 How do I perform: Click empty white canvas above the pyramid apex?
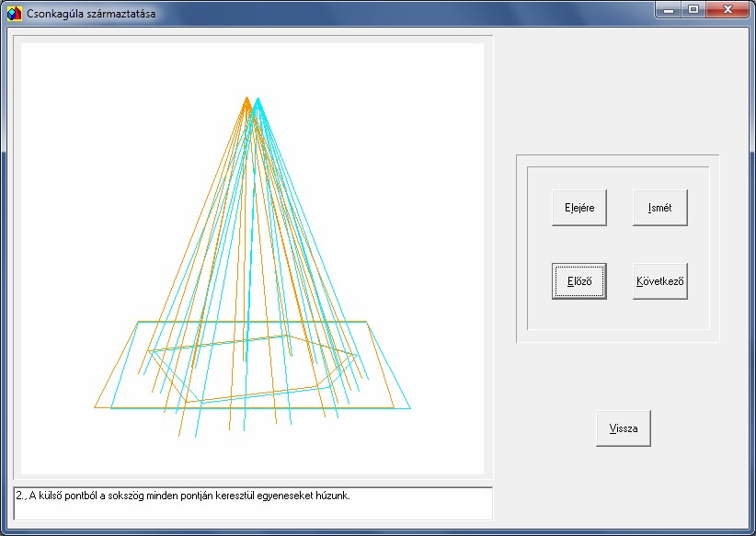(x=253, y=64)
